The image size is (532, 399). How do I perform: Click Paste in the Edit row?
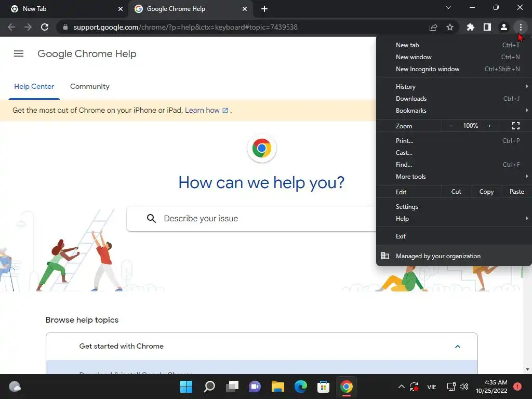(517, 192)
